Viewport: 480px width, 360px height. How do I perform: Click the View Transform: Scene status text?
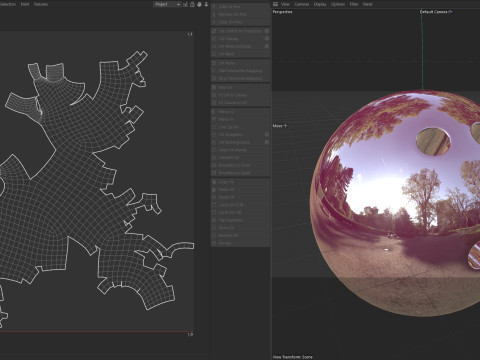(x=293, y=357)
